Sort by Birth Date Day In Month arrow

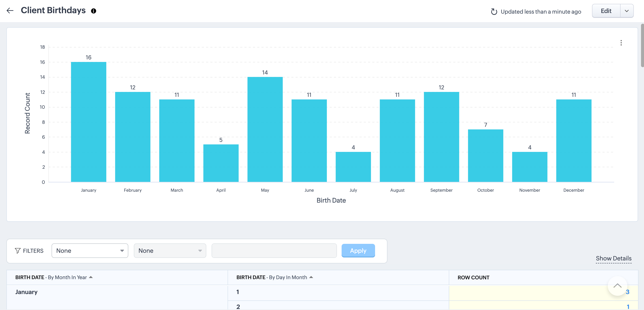311,277
